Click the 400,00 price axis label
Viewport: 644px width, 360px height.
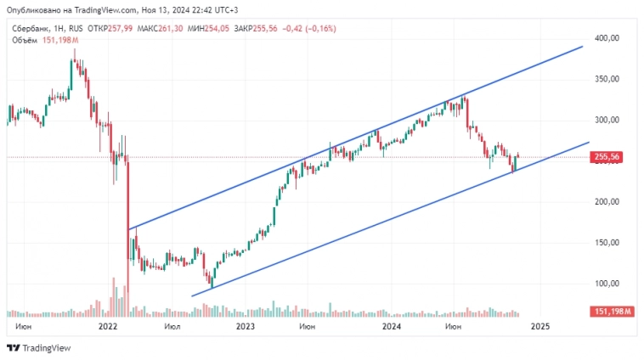click(607, 38)
